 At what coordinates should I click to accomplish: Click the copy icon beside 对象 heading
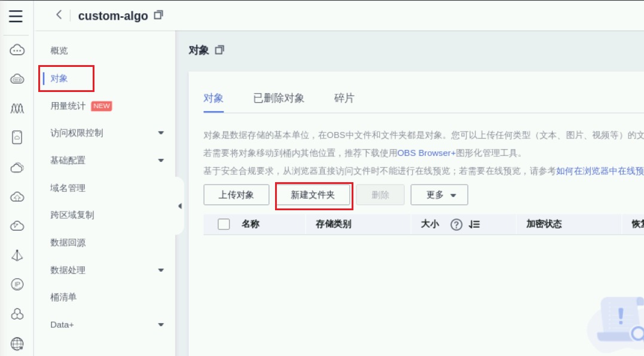pyautogui.click(x=219, y=50)
